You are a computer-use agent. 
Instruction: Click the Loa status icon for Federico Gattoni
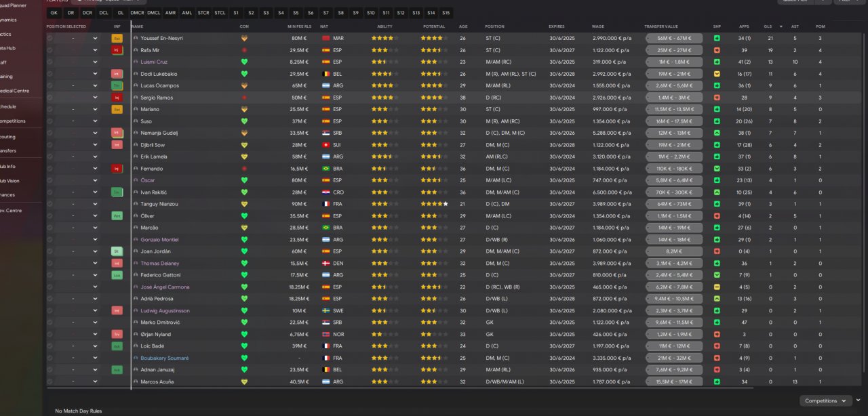pyautogui.click(x=117, y=275)
